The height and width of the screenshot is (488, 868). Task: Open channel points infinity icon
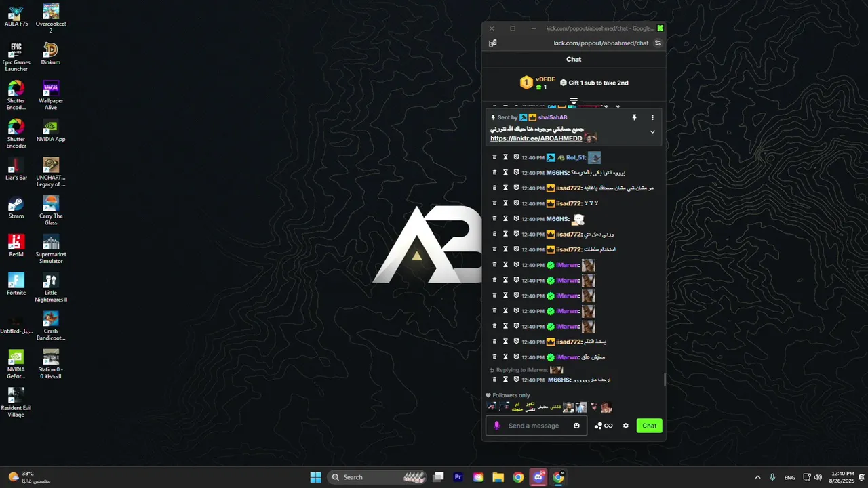pyautogui.click(x=604, y=426)
